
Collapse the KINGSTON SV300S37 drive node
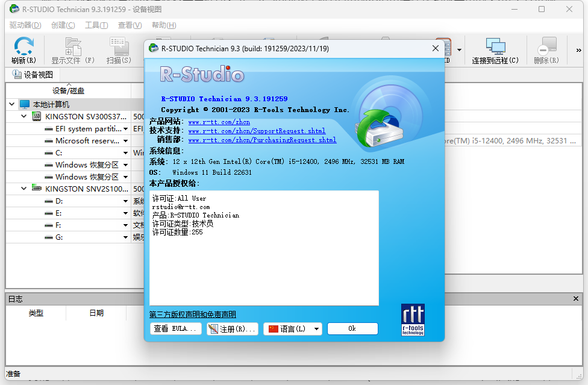(x=24, y=116)
